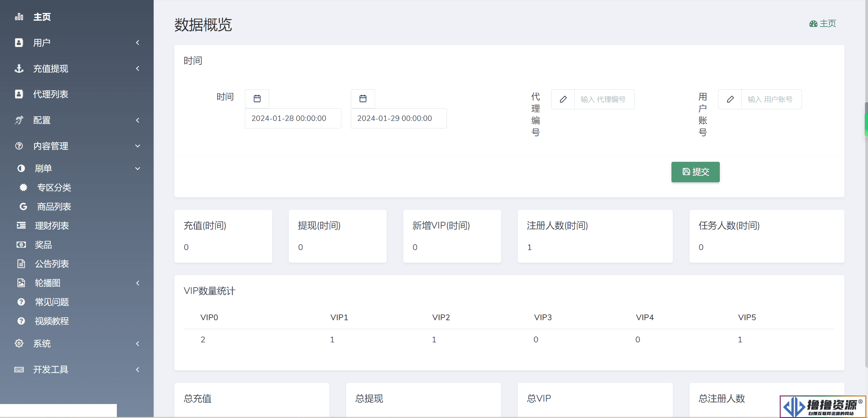The width and height of the screenshot is (868, 418).
Task: Click the VIP3 column header
Action: tap(543, 317)
